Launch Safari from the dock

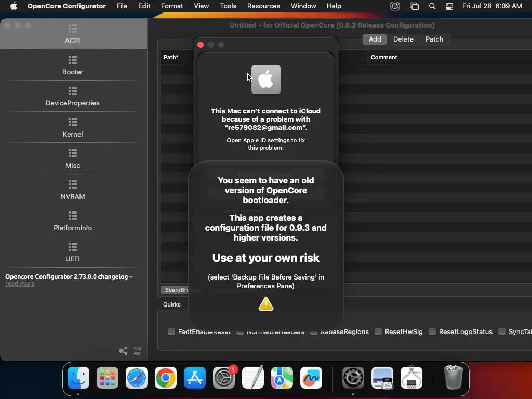point(137,378)
